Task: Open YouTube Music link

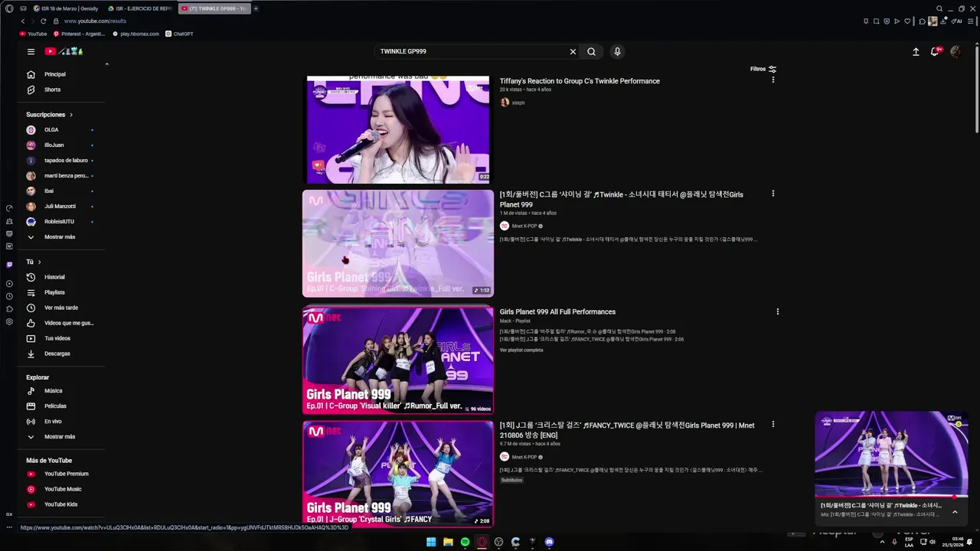Action: 61,489
